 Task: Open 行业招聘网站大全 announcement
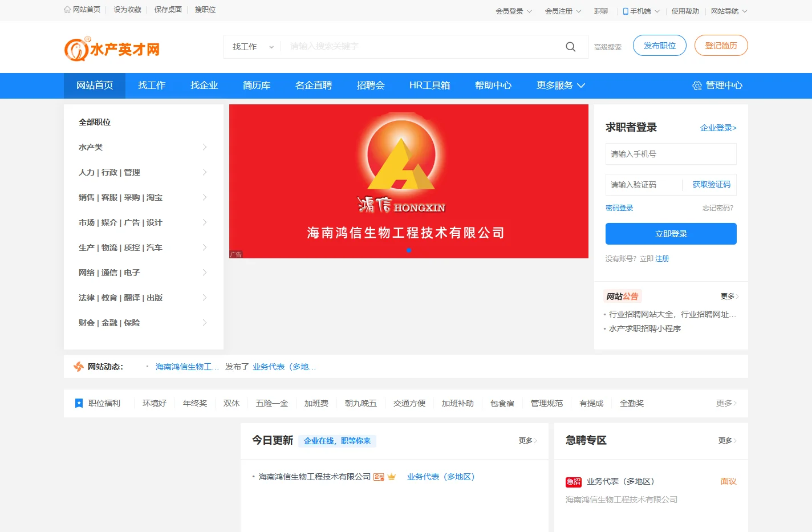(x=672, y=314)
